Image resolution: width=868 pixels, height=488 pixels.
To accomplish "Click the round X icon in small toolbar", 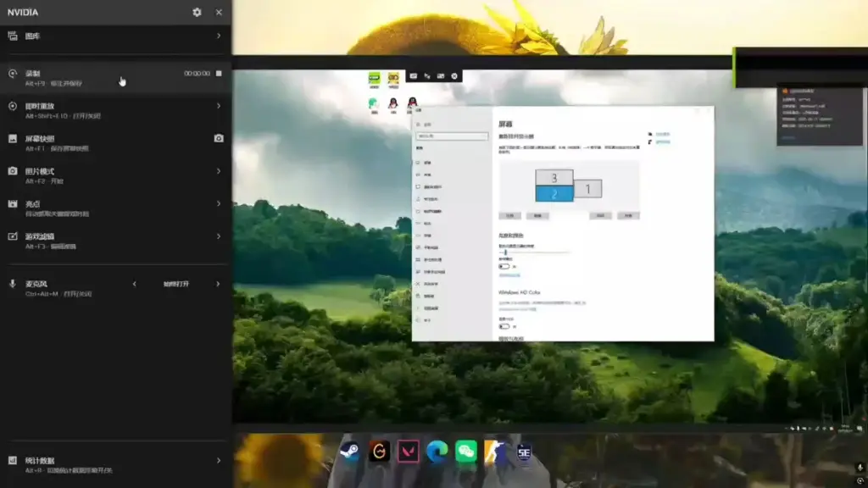I will 454,76.
